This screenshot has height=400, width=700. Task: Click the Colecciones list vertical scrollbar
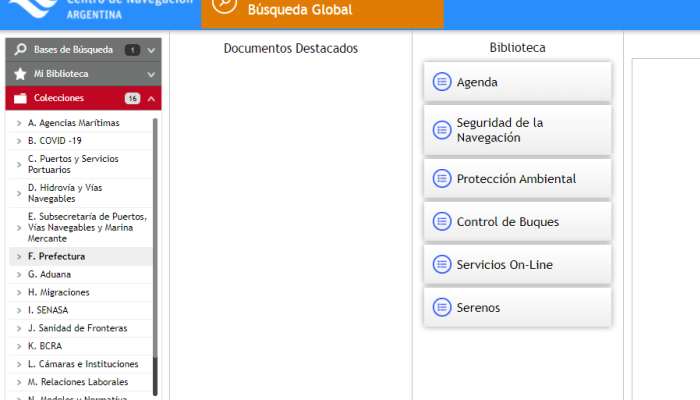155,257
